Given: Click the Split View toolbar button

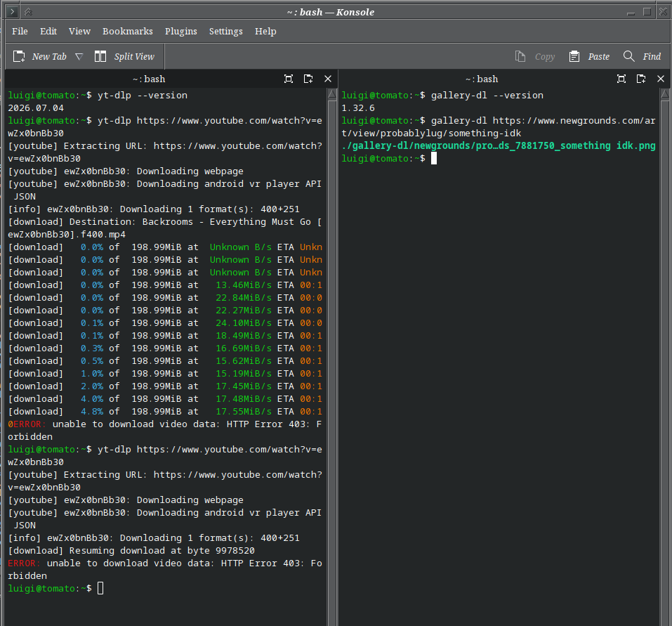Looking at the screenshot, I should [x=124, y=57].
